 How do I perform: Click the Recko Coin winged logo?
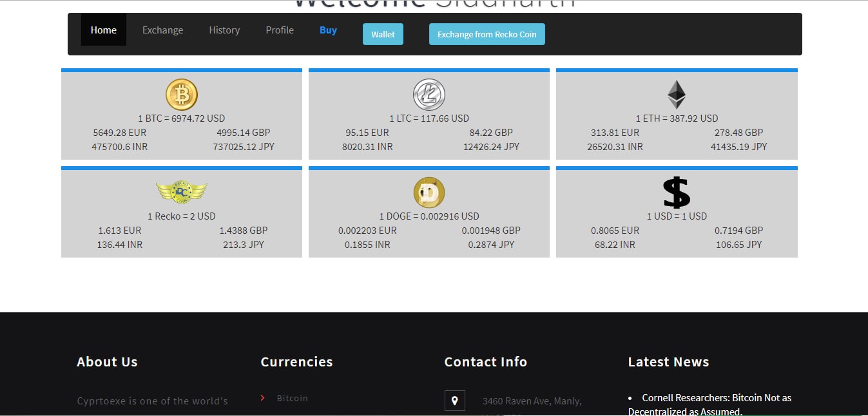pyautogui.click(x=182, y=191)
